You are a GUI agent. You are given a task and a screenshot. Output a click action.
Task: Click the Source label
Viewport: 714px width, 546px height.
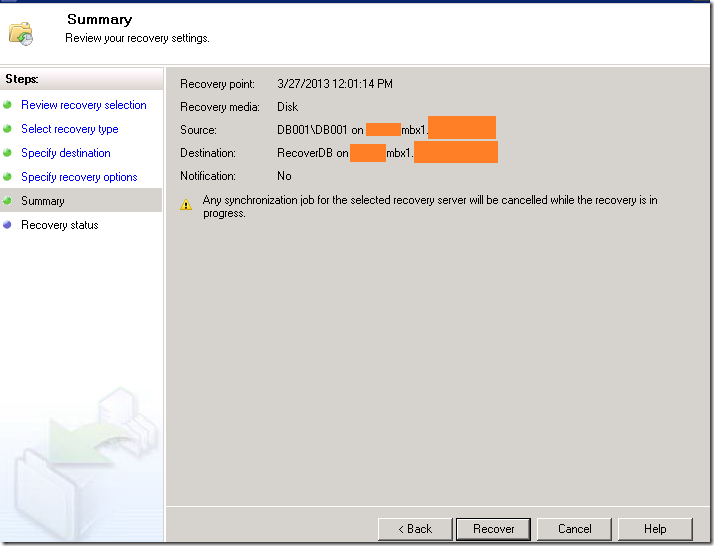[x=198, y=130]
